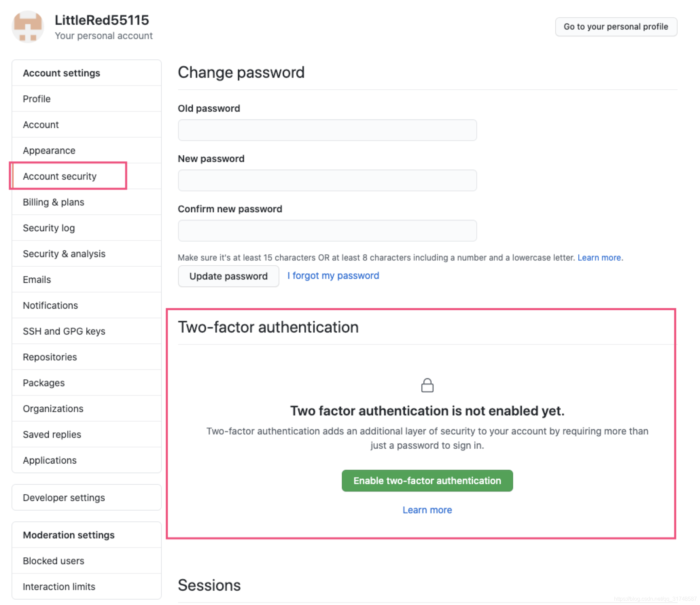Open the Profile settings page

[x=37, y=99]
